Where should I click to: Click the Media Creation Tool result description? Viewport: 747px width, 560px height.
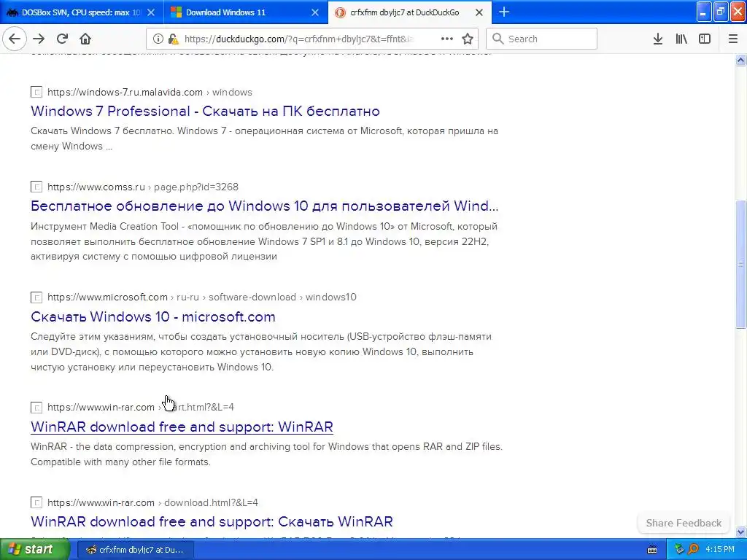click(264, 241)
